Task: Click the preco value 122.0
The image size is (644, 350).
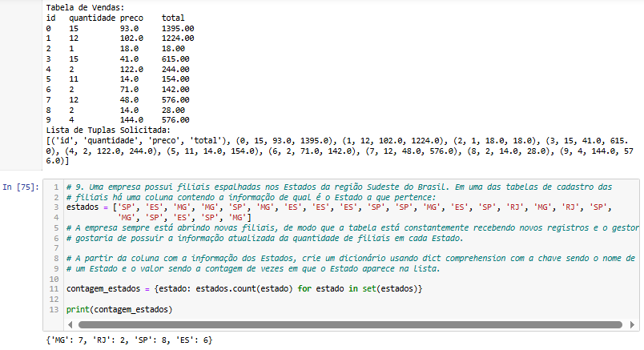Action: tap(131, 69)
